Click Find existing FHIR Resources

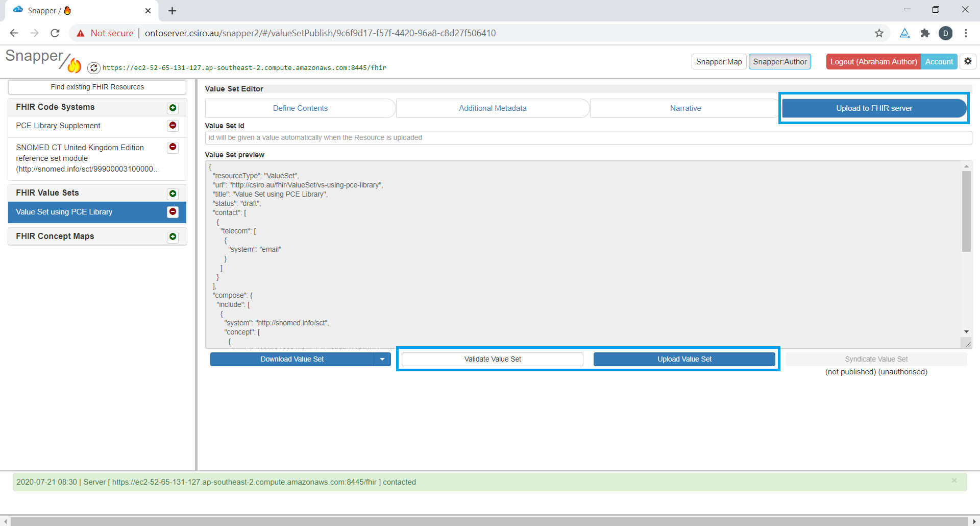[97, 87]
